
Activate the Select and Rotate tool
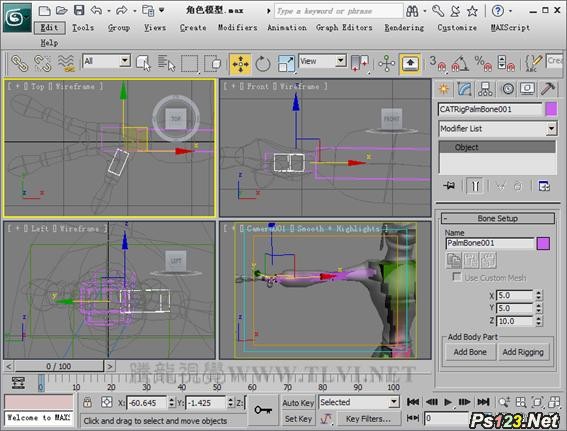pos(263,64)
